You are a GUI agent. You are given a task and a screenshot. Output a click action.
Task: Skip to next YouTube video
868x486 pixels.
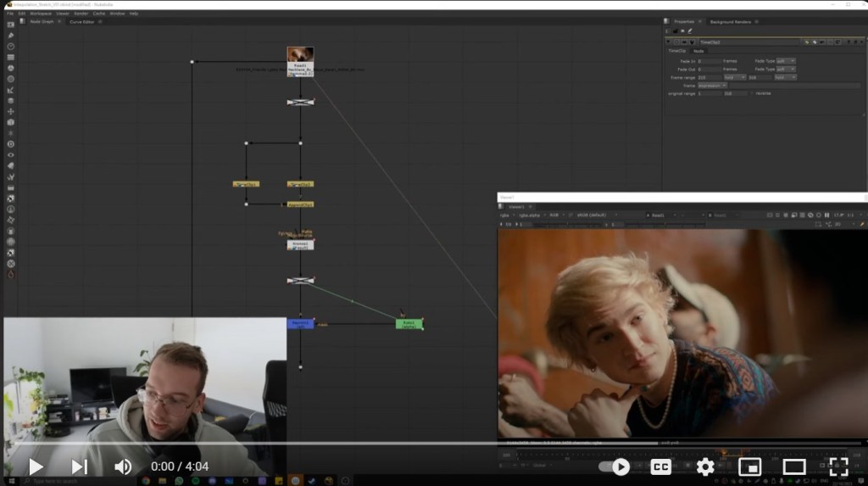click(x=79, y=466)
